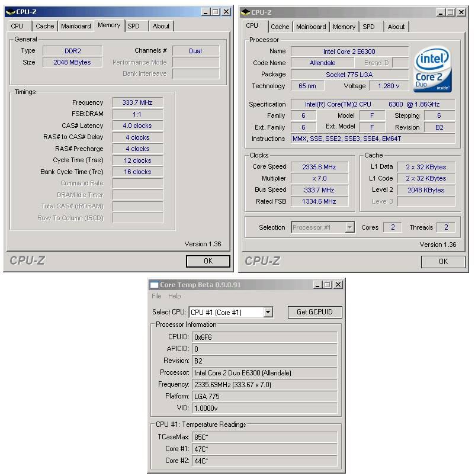
Task: Switch to Memory tab in the right CPU-Z window
Action: [x=344, y=27]
